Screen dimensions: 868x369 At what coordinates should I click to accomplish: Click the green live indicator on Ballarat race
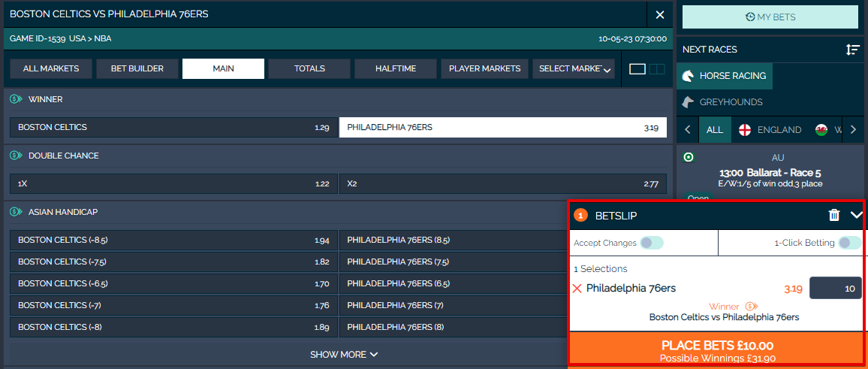click(x=689, y=157)
